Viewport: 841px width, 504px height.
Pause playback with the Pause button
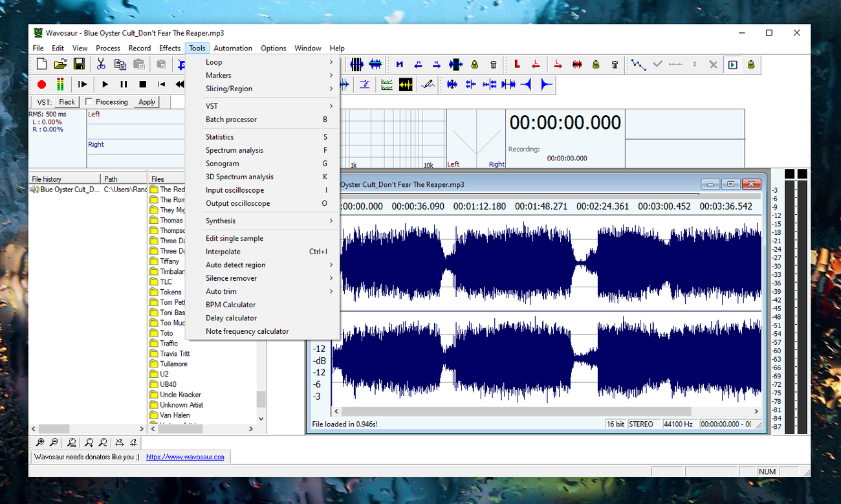(x=124, y=84)
